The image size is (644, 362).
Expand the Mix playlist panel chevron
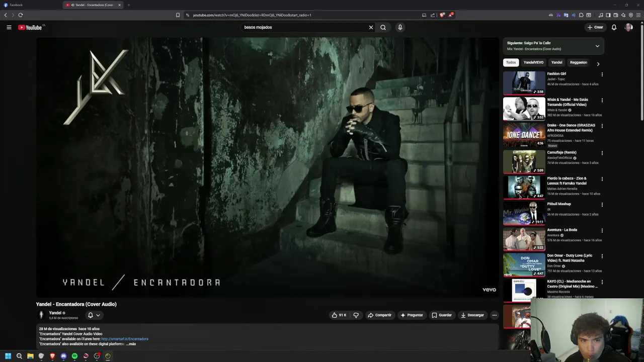click(597, 46)
